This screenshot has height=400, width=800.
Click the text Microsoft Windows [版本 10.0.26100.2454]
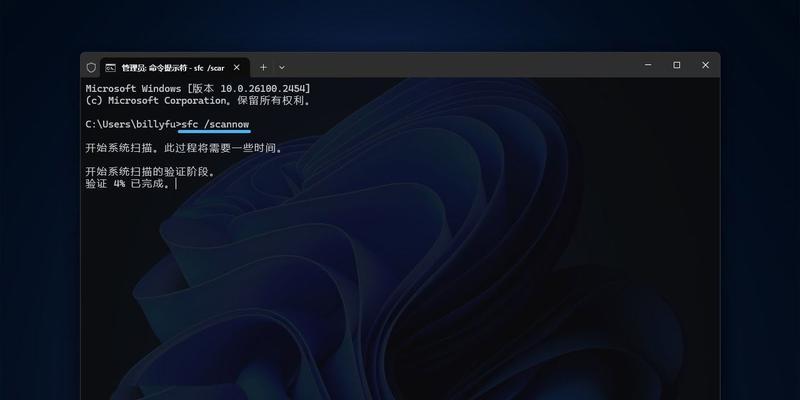pyautogui.click(x=198, y=89)
